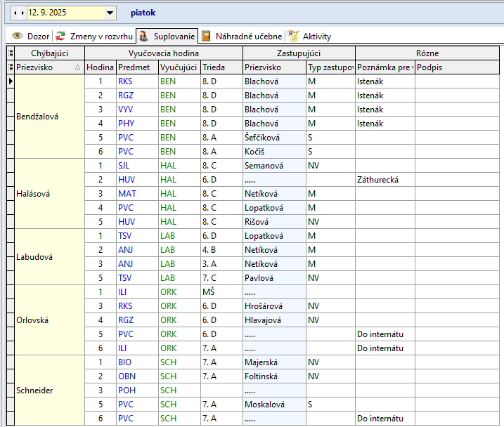
Task: Click the BIO subject cell
Action: point(138,362)
